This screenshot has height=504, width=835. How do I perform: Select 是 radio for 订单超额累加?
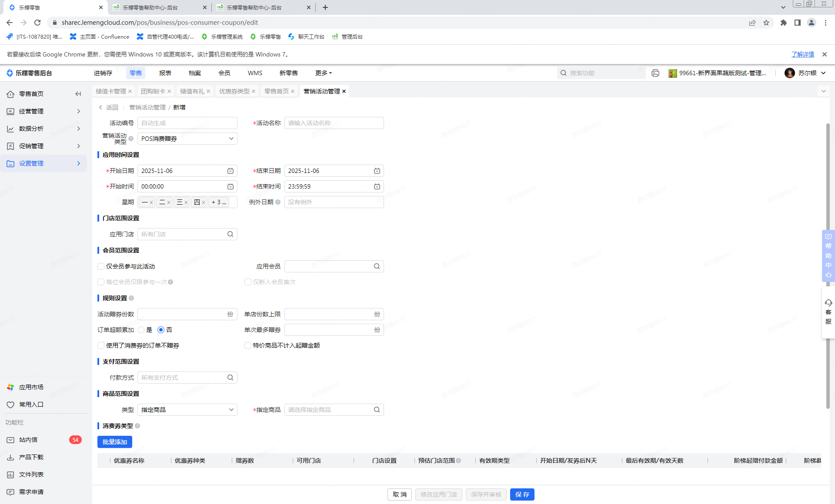[141, 330]
